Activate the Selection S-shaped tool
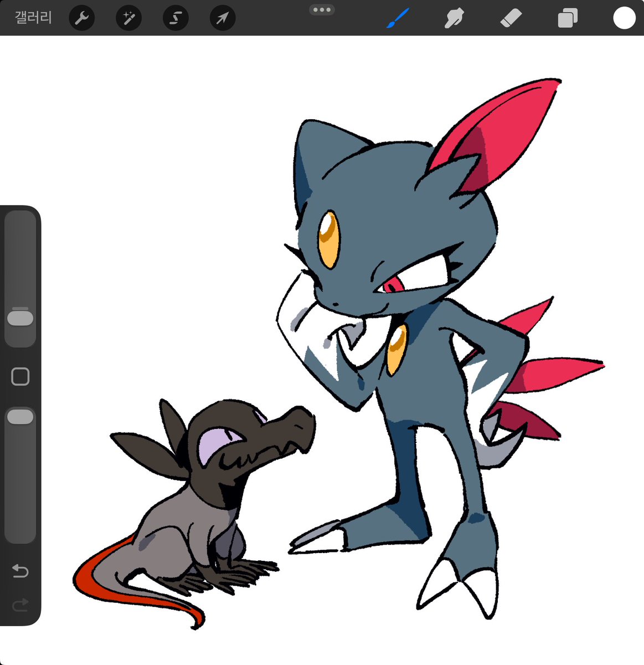The image size is (644, 665). tap(176, 18)
